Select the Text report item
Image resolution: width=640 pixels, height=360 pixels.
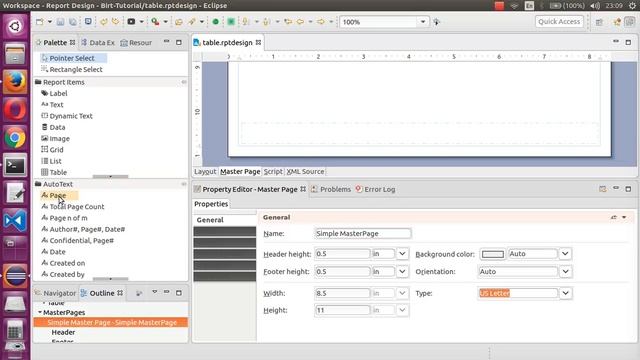point(56,104)
